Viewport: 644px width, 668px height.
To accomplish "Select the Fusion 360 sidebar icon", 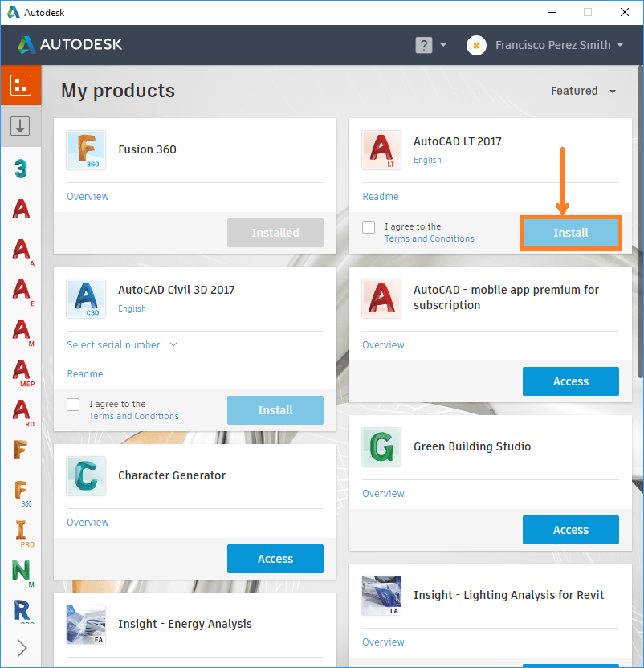I will (x=22, y=492).
